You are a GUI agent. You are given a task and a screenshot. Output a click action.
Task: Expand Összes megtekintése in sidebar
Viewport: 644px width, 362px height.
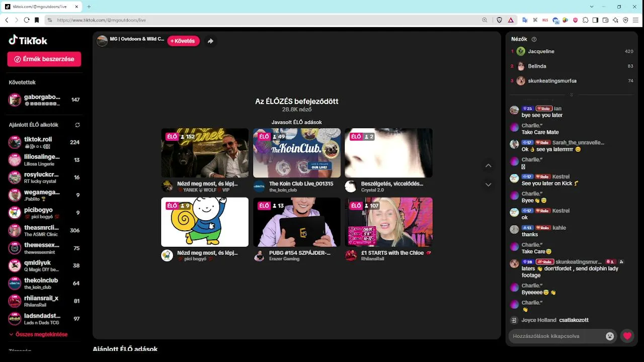click(38, 334)
